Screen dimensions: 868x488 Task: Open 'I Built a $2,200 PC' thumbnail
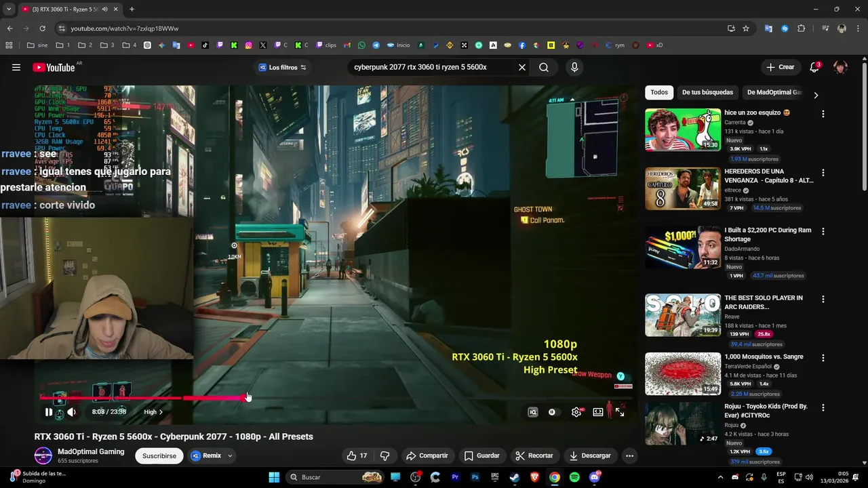[x=683, y=247]
